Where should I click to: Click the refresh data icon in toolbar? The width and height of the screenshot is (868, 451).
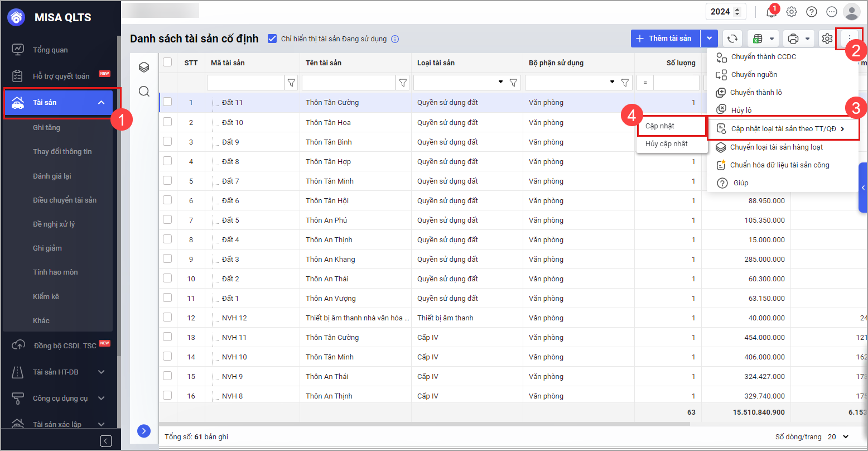732,39
